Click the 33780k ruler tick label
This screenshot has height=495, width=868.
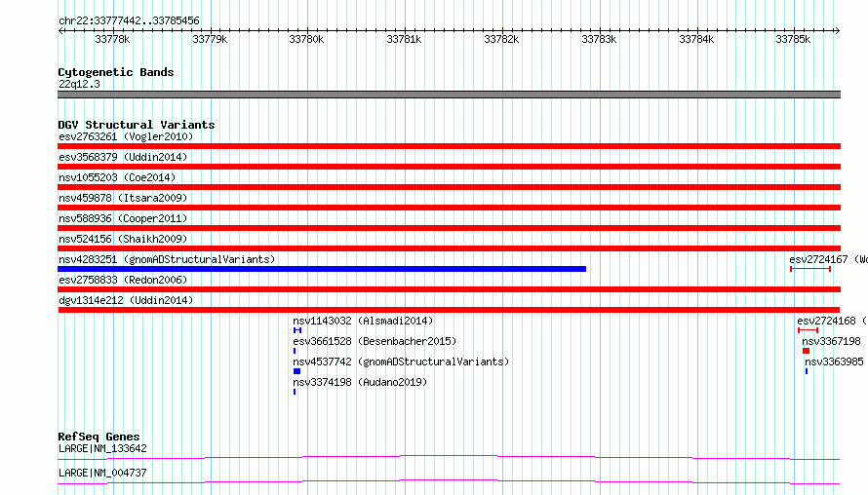(306, 39)
